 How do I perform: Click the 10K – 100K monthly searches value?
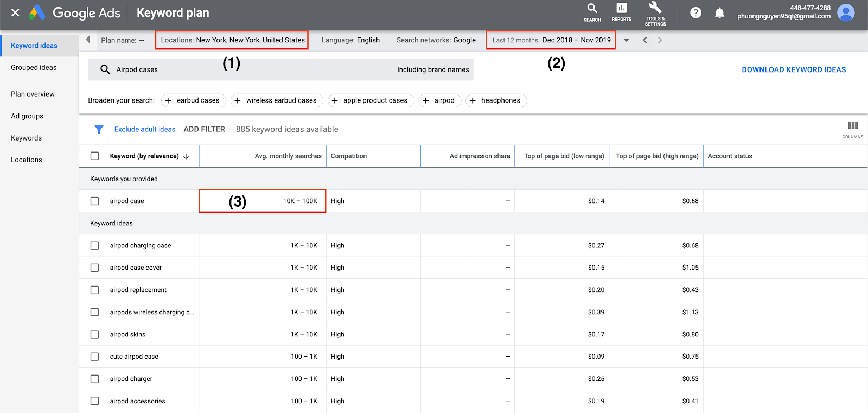(x=300, y=201)
